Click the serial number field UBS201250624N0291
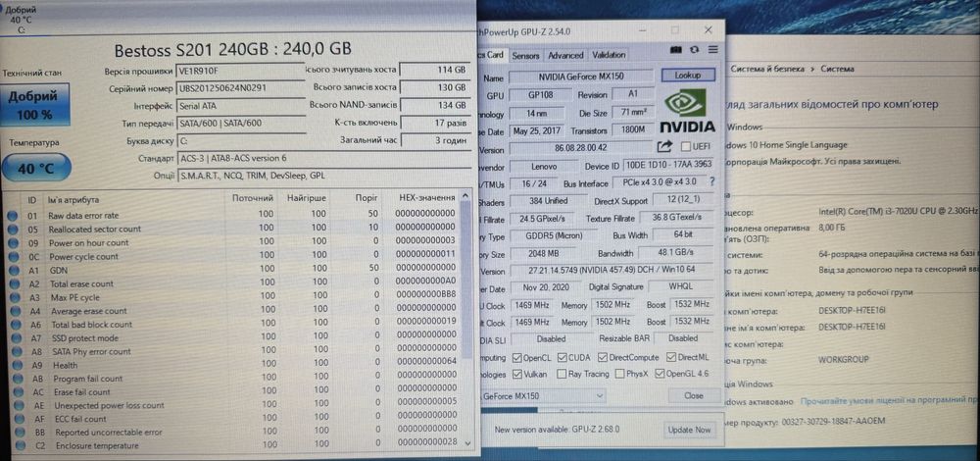Image resolution: width=980 pixels, height=461 pixels. point(241,88)
